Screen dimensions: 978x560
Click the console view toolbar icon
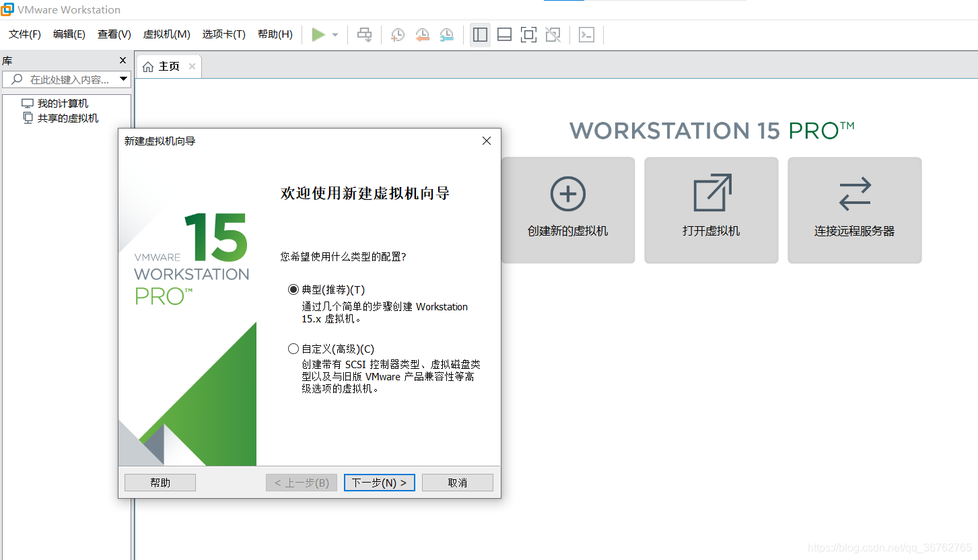tap(586, 34)
